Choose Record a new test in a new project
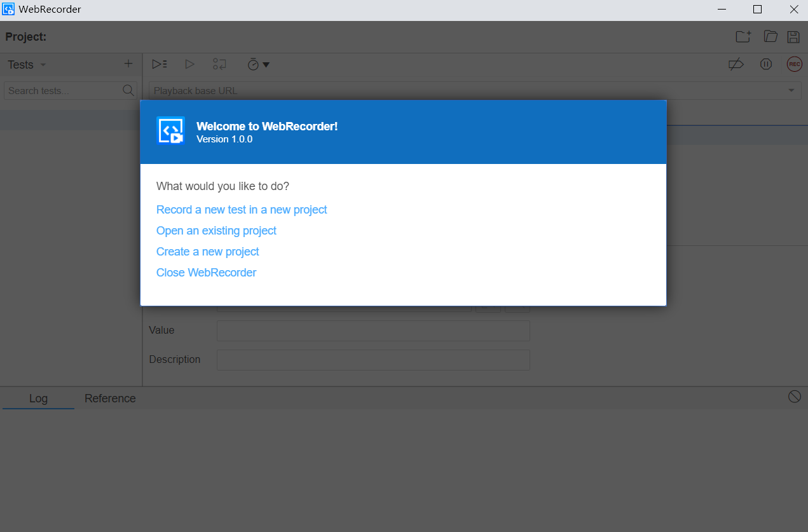This screenshot has height=532, width=808. click(242, 210)
